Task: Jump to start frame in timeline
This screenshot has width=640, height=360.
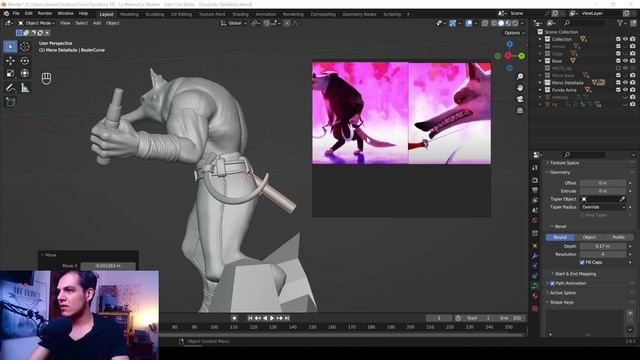Action: 250,318
